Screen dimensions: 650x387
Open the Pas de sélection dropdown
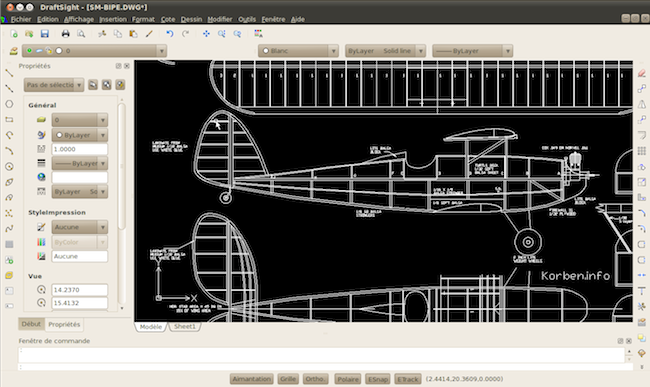(54, 85)
